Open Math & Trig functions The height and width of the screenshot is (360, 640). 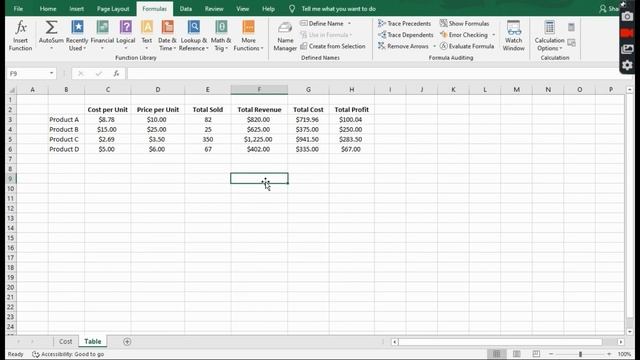[x=221, y=36]
